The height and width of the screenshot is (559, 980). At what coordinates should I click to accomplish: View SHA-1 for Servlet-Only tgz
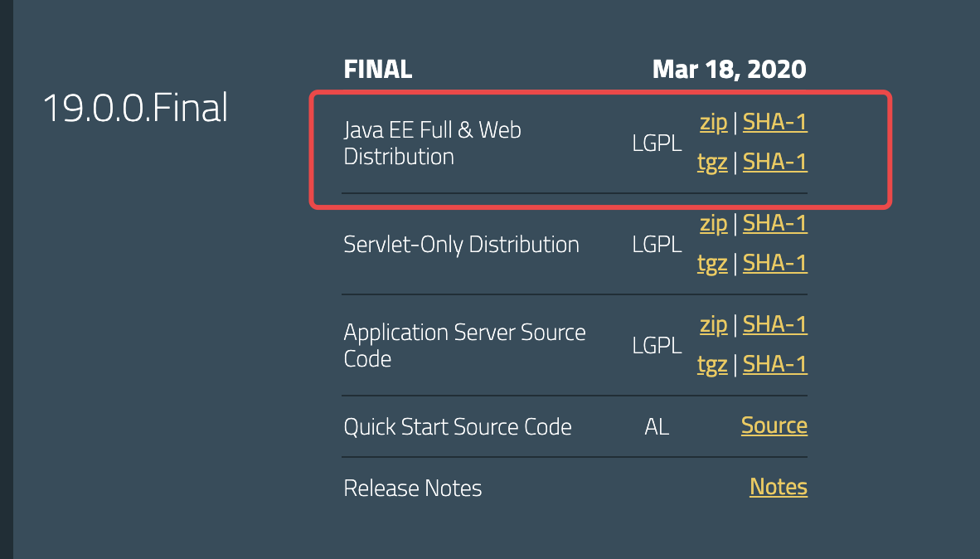(774, 263)
